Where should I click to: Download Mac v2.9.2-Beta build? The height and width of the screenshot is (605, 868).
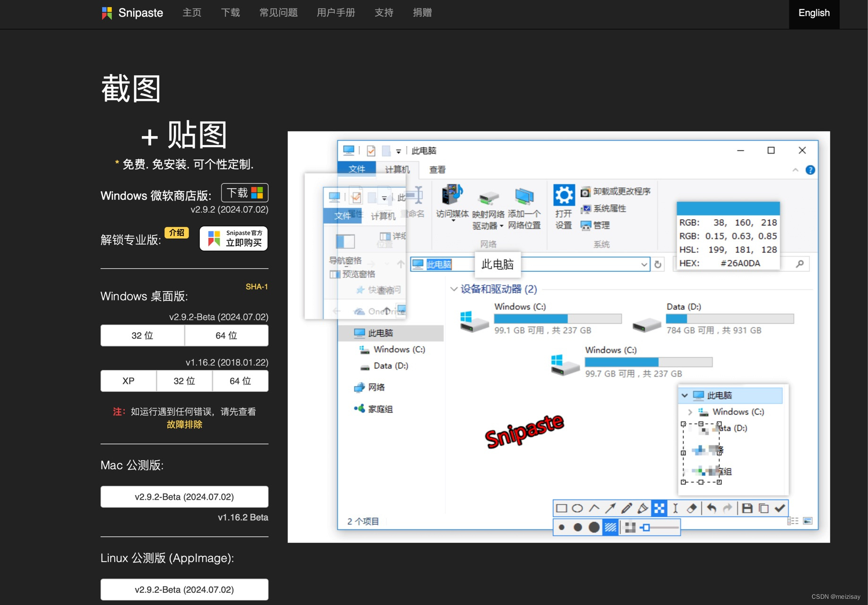[184, 497]
